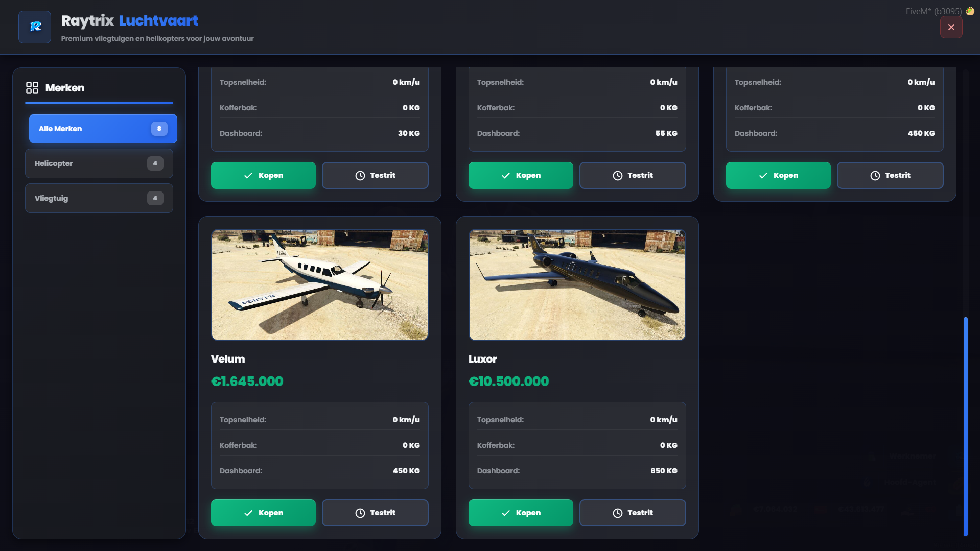The image size is (980, 551).
Task: Click the Alle Merken count badge 8
Action: pyautogui.click(x=159, y=129)
